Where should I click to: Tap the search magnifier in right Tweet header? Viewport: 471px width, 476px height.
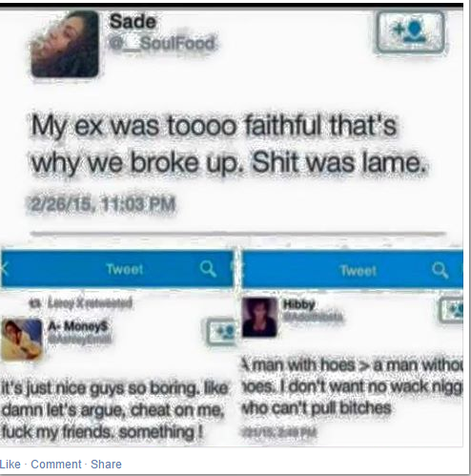440,271
